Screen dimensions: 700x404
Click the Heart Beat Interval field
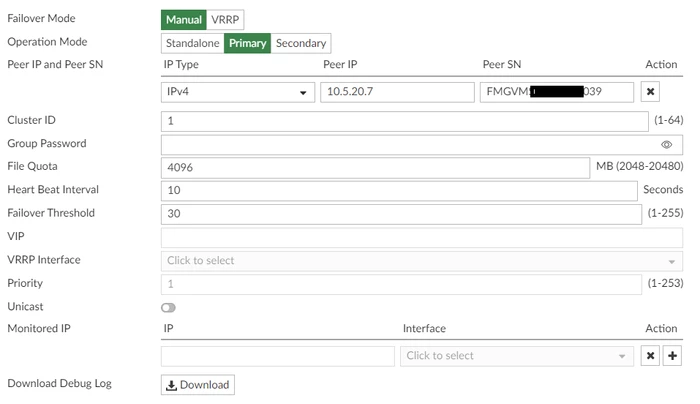click(399, 191)
